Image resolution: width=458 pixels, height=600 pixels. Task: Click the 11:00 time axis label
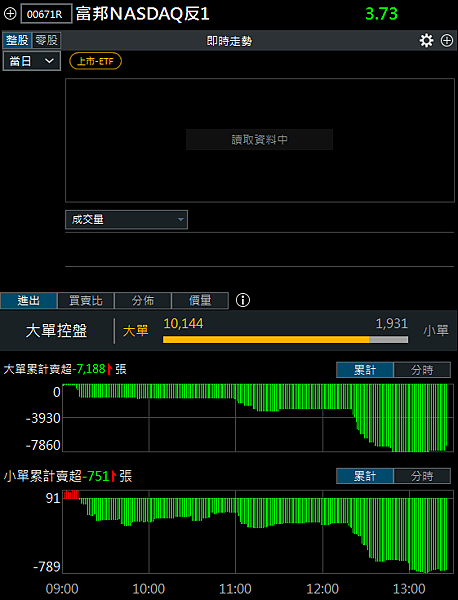tap(235, 589)
